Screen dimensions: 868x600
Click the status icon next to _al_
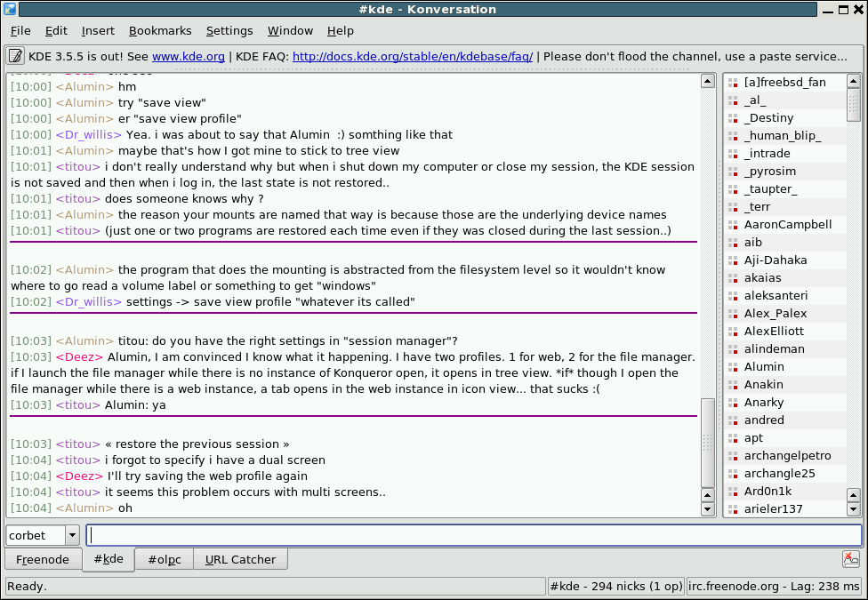733,100
